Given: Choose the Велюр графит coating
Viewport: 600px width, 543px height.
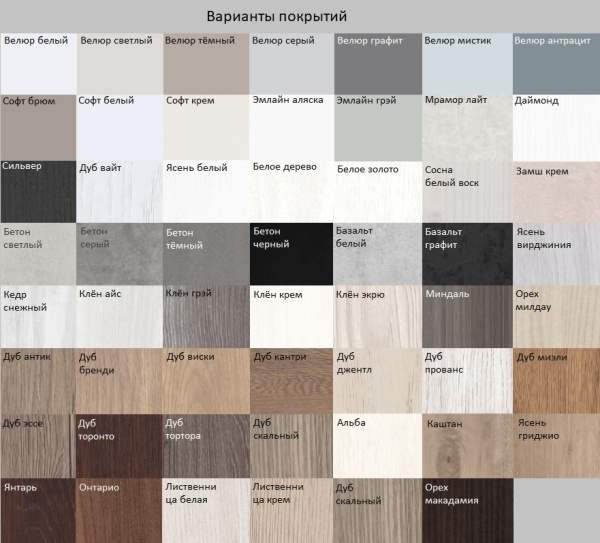Looking at the screenshot, I should [377, 64].
